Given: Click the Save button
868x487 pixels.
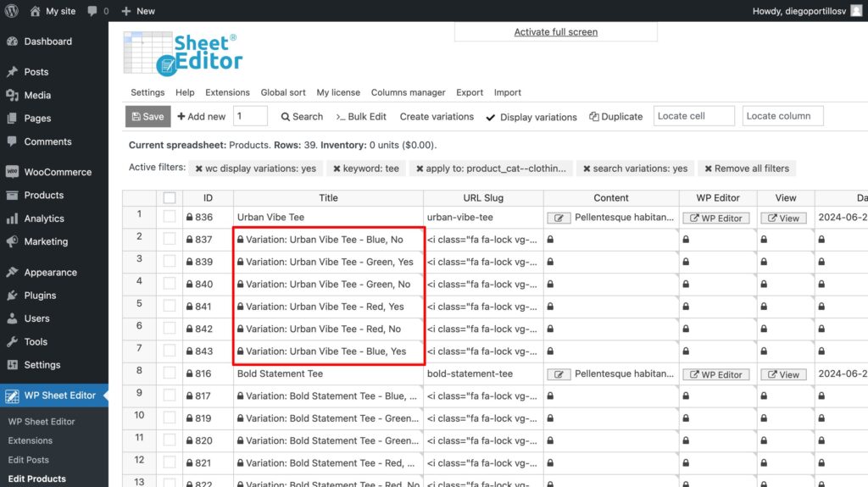Looking at the screenshot, I should click(x=147, y=116).
